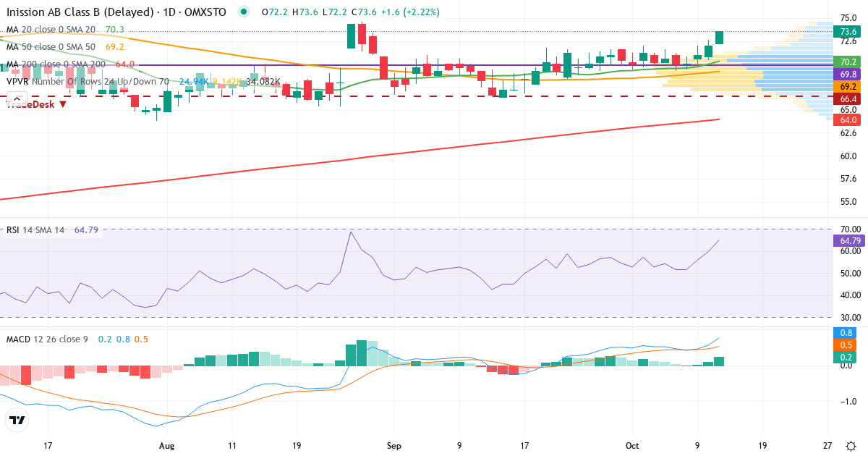Click the Sep label on time axis
The height and width of the screenshot is (456, 868).
pyautogui.click(x=393, y=445)
